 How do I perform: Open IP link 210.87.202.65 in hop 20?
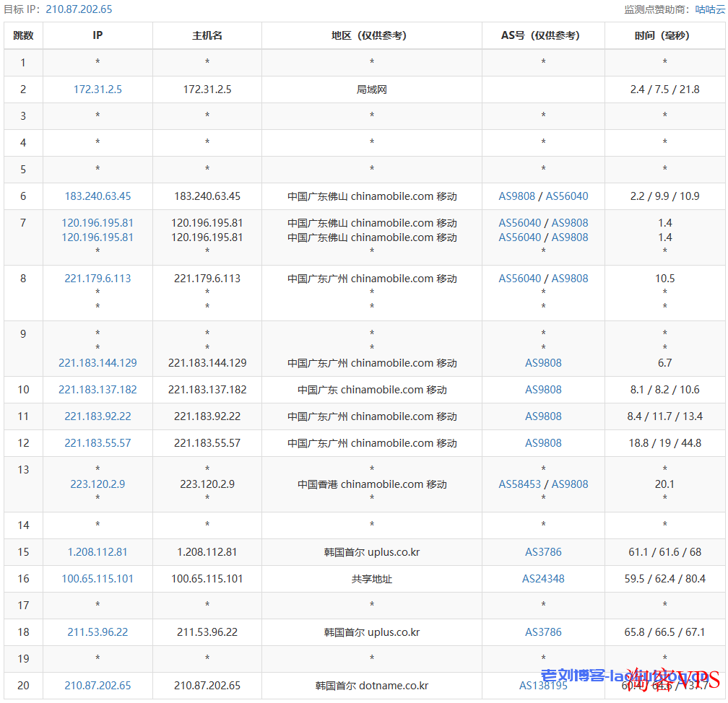[97, 686]
